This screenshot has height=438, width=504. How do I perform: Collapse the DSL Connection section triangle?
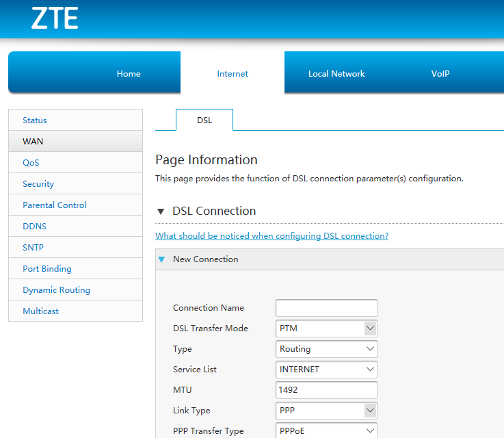coord(161,211)
